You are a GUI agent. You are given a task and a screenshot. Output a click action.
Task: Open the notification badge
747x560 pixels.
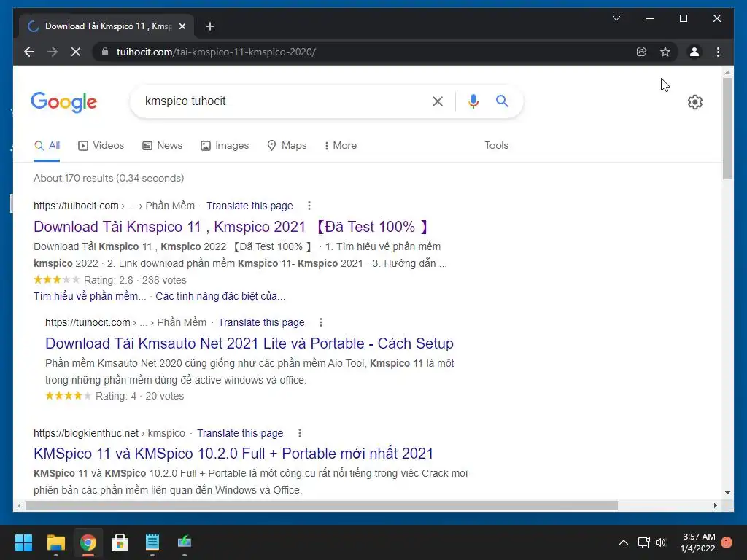pyautogui.click(x=727, y=542)
